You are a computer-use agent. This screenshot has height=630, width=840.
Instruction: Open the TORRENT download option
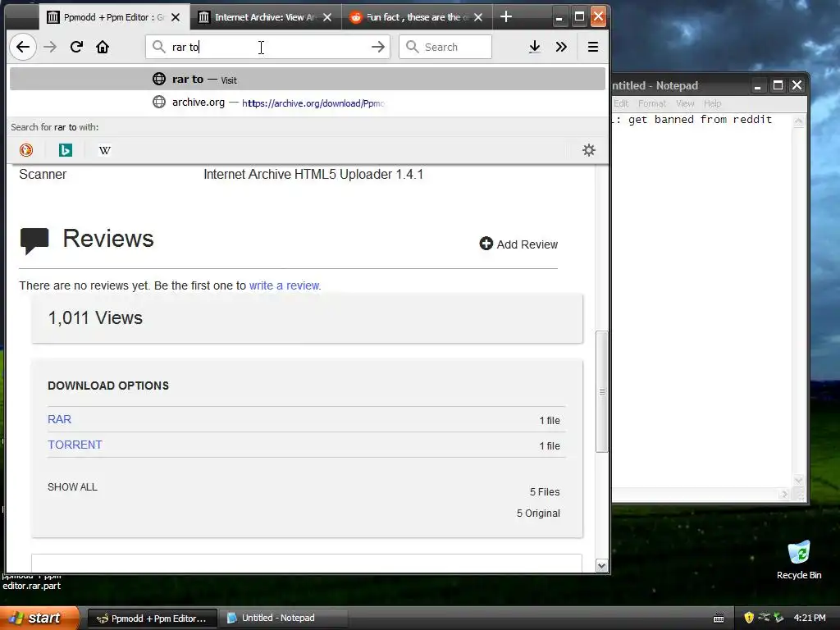pos(75,445)
